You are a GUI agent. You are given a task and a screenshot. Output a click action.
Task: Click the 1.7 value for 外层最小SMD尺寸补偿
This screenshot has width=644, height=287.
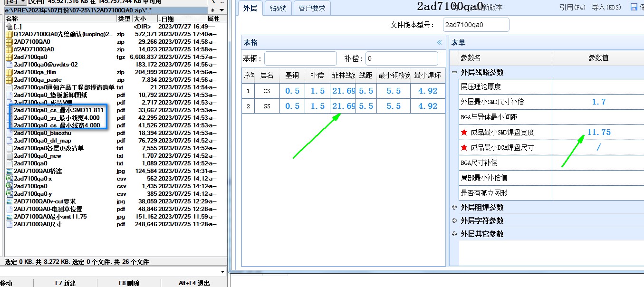(x=599, y=102)
